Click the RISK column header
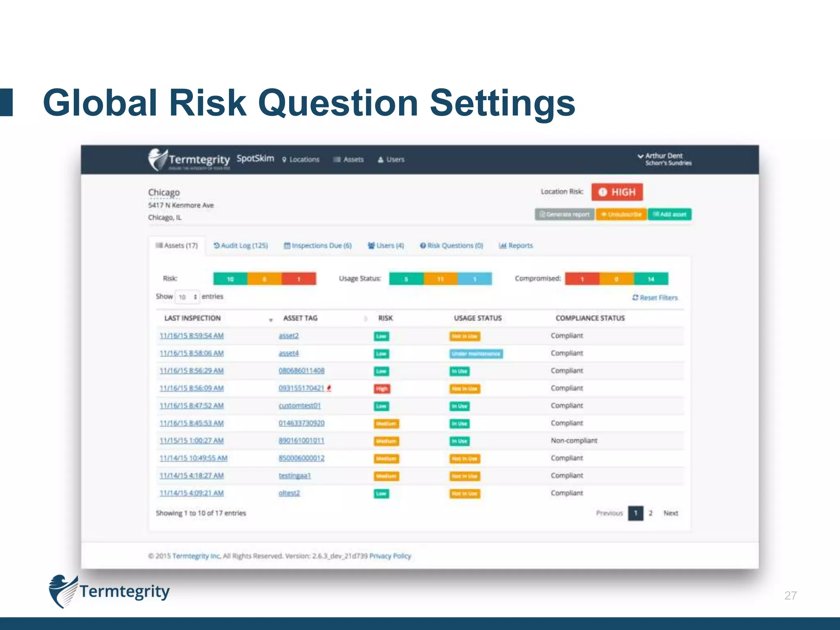The height and width of the screenshot is (630, 840). (386, 318)
